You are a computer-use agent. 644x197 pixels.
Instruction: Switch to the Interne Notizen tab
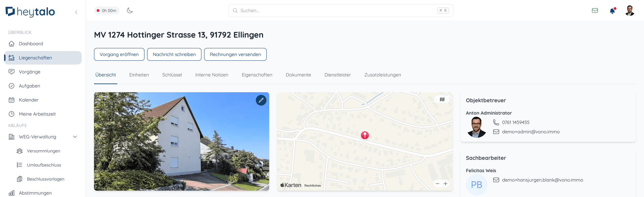click(212, 75)
